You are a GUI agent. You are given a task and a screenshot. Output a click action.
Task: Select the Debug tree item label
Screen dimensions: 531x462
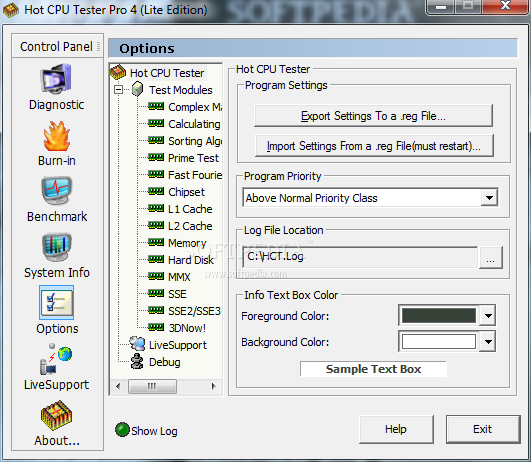coord(165,362)
